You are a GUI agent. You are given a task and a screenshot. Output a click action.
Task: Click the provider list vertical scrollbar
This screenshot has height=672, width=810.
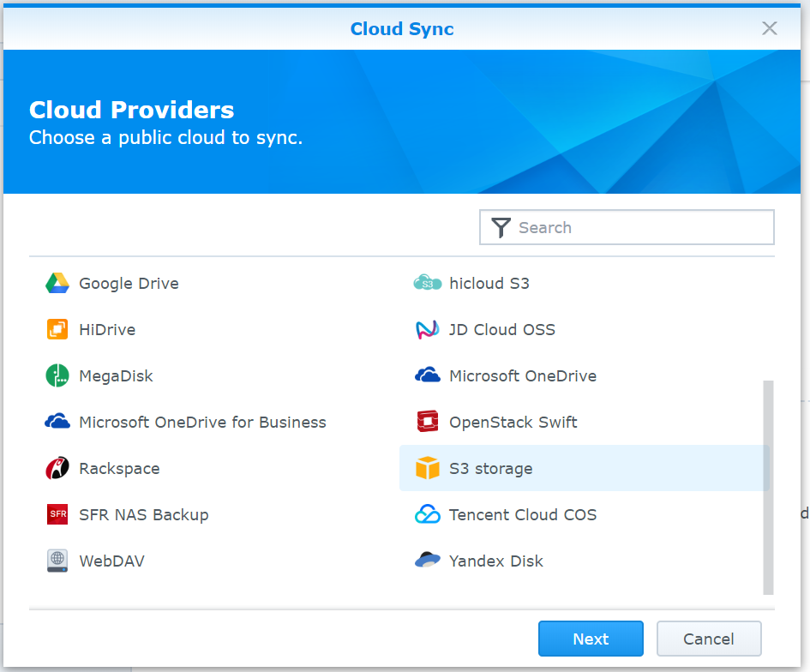coord(768,486)
